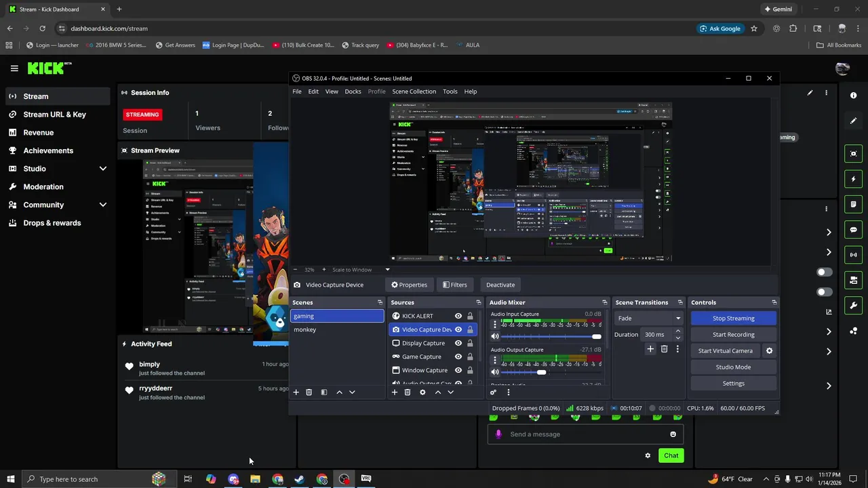Open Audio Mixer advanced properties gears icon

click(494, 392)
